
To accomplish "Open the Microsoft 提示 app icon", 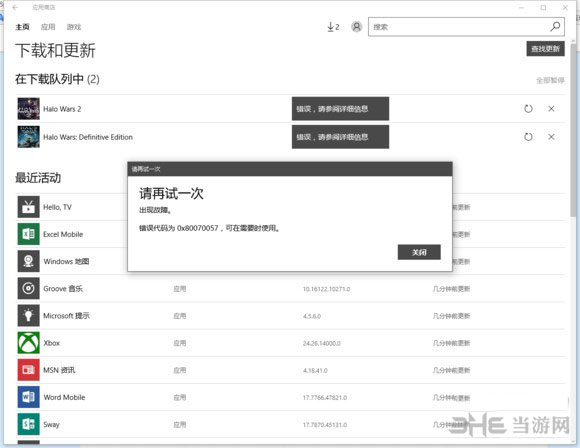I will click(28, 316).
